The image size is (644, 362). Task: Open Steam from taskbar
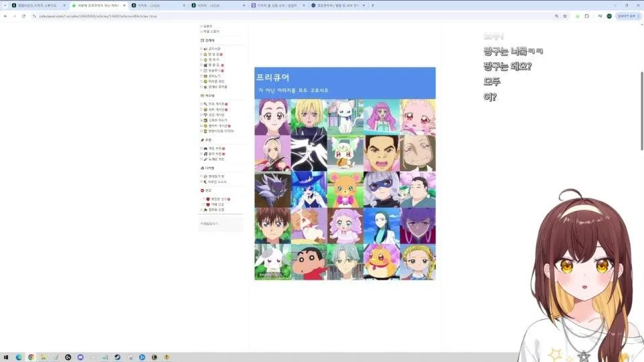[117, 357]
